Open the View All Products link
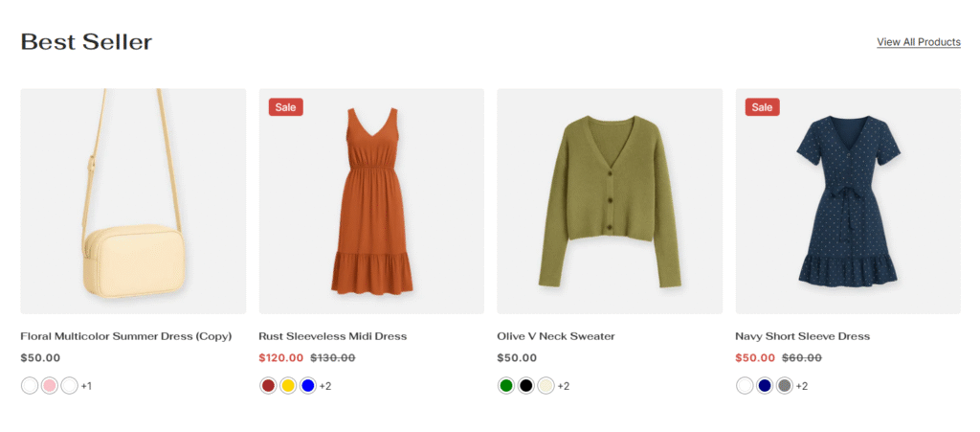980x432 pixels. point(918,42)
